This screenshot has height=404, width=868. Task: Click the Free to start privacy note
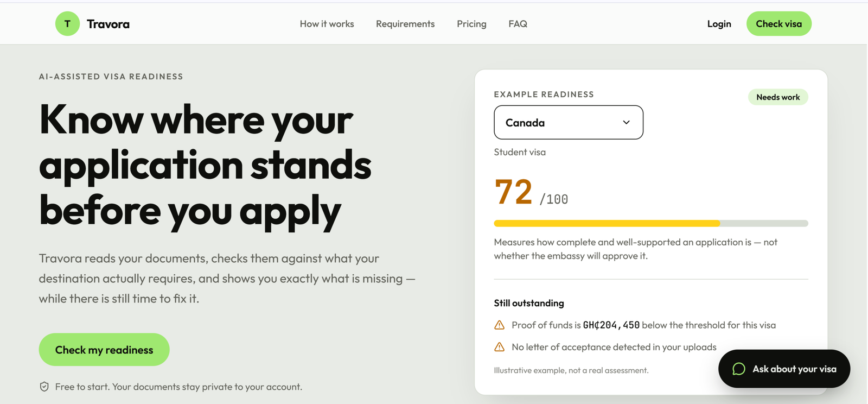tap(178, 387)
